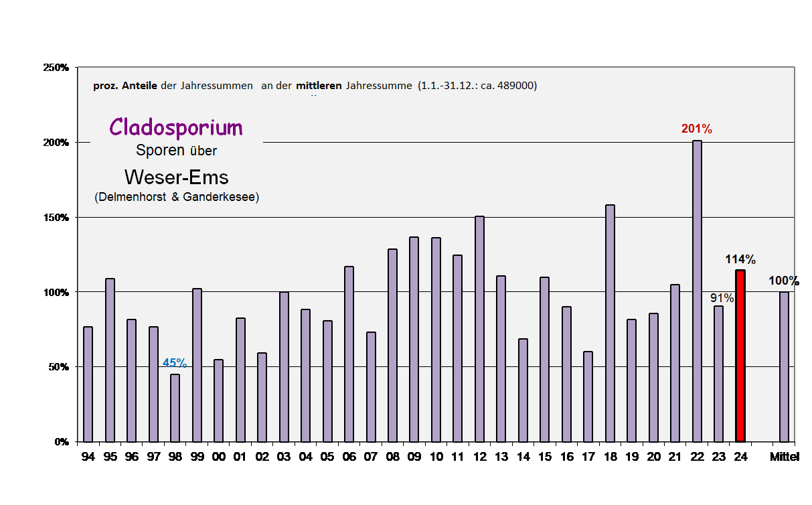812x505 pixels.
Task: Click the 250% y-axis label
Action: (56, 68)
